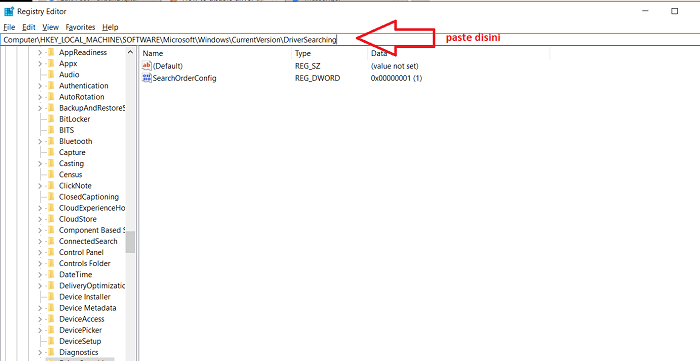The width and height of the screenshot is (700, 361).
Task: Click the BitLocker folder icon
Action: tap(51, 119)
